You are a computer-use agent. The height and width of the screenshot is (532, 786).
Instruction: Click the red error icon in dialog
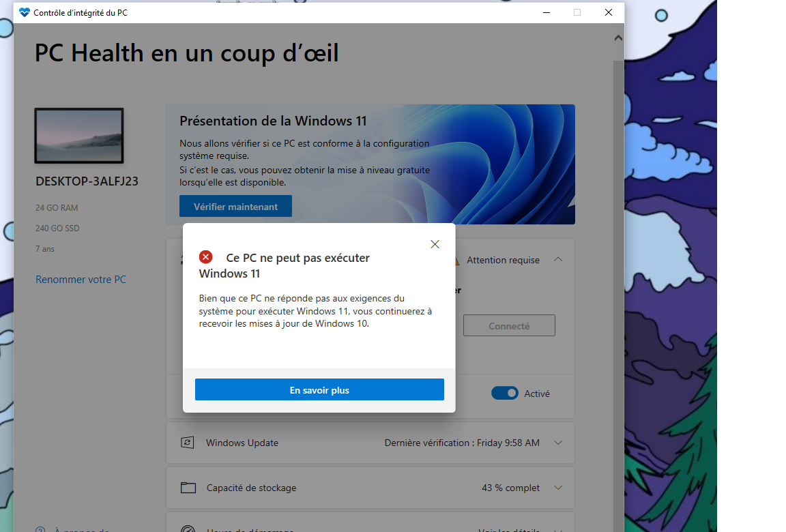205,258
